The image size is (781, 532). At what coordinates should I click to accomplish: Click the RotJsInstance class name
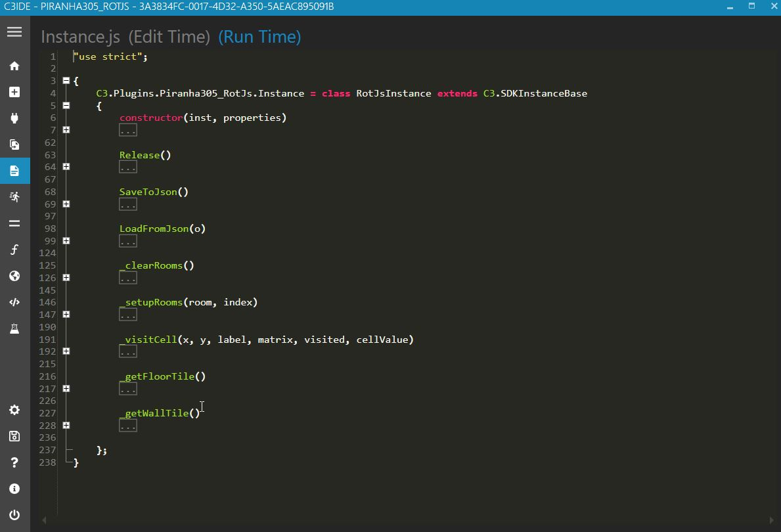(x=393, y=93)
